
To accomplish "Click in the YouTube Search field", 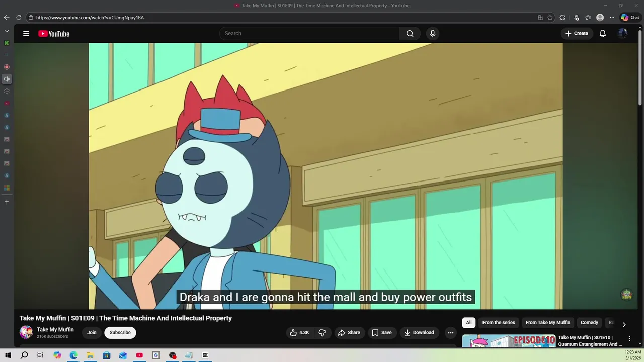I will 309,33.
